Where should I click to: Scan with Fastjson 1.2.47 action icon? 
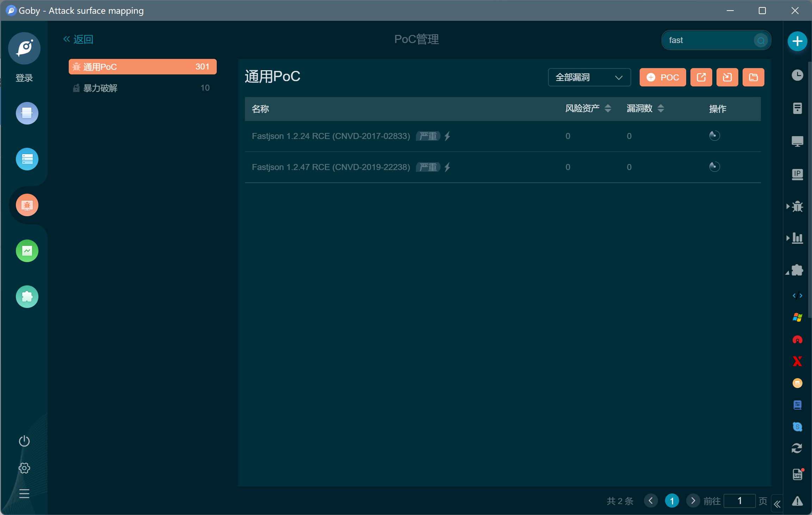(715, 167)
